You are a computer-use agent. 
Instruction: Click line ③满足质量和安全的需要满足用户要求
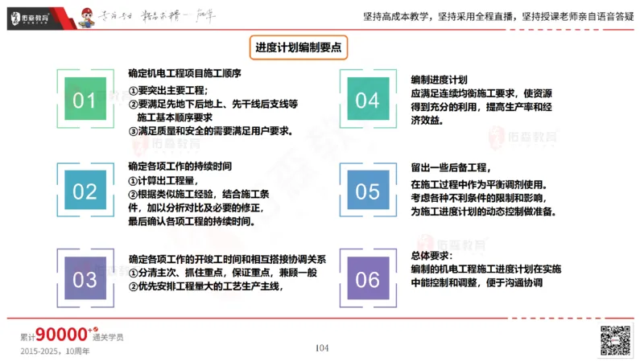pos(210,131)
